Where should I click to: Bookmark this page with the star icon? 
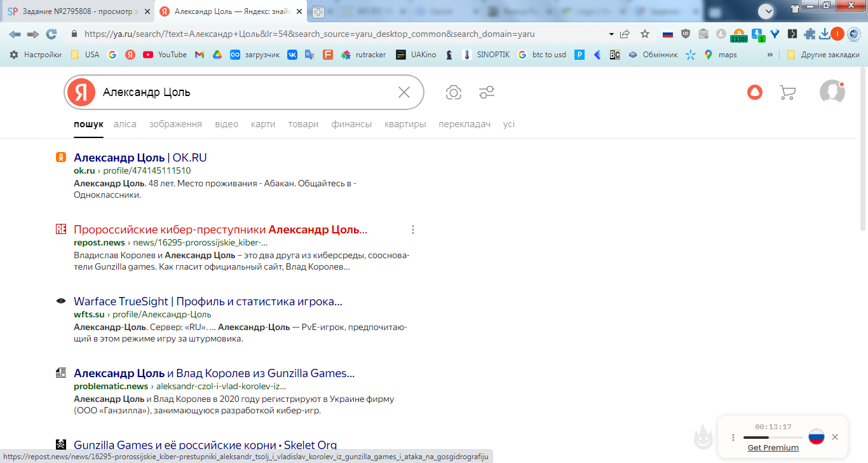645,34
